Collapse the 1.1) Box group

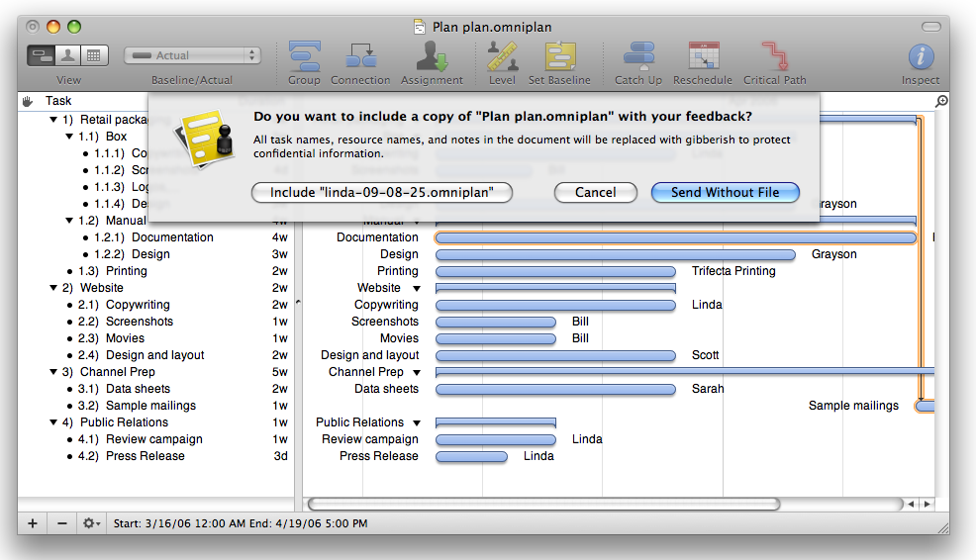point(69,137)
